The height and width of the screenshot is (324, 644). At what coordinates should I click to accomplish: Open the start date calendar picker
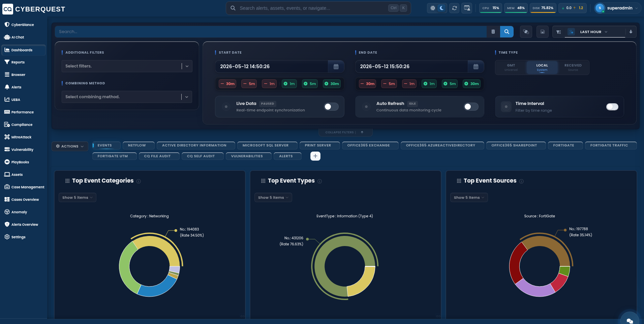336,66
